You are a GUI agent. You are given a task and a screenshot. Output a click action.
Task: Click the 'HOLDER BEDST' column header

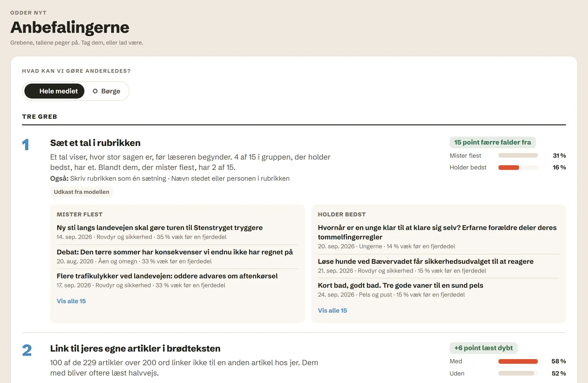pos(342,214)
